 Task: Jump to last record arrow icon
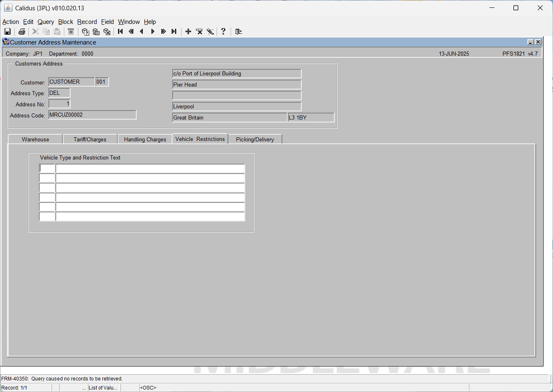tap(174, 32)
